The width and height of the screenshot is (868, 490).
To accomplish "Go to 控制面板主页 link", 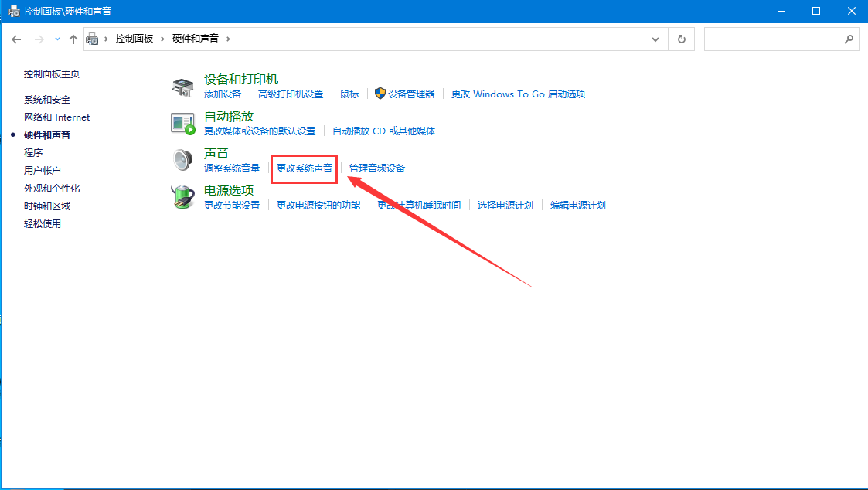I will click(52, 74).
